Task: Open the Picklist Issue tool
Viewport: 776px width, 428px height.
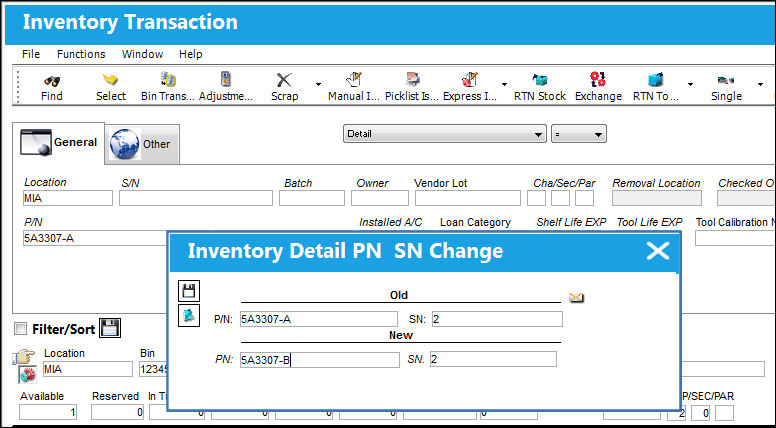Action: [x=412, y=87]
